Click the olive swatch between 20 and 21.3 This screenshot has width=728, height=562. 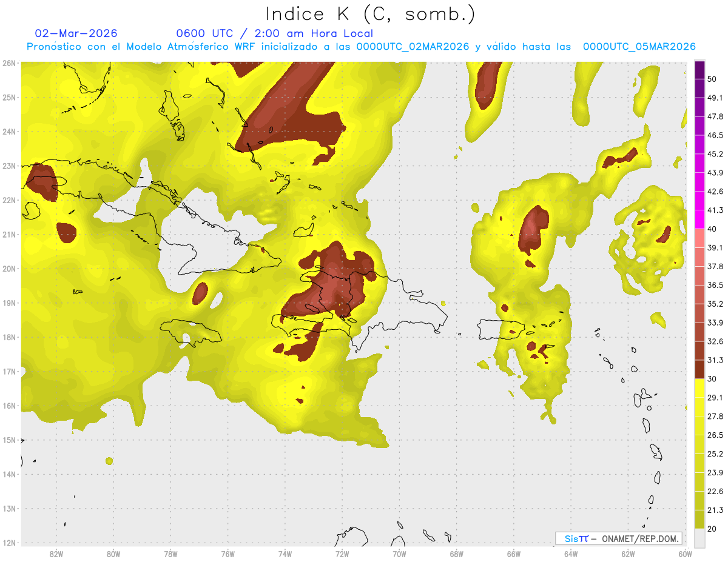pos(699,519)
